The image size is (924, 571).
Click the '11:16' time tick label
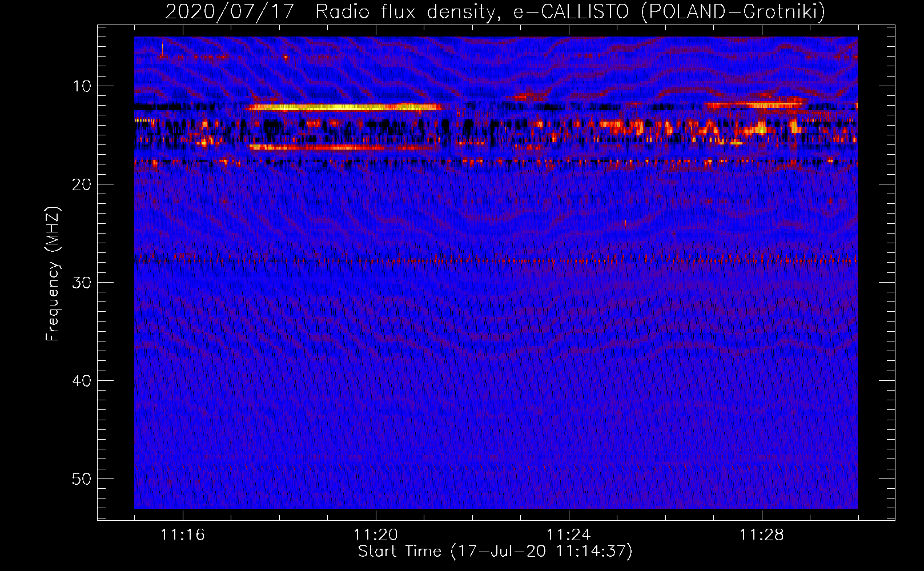coord(183,535)
